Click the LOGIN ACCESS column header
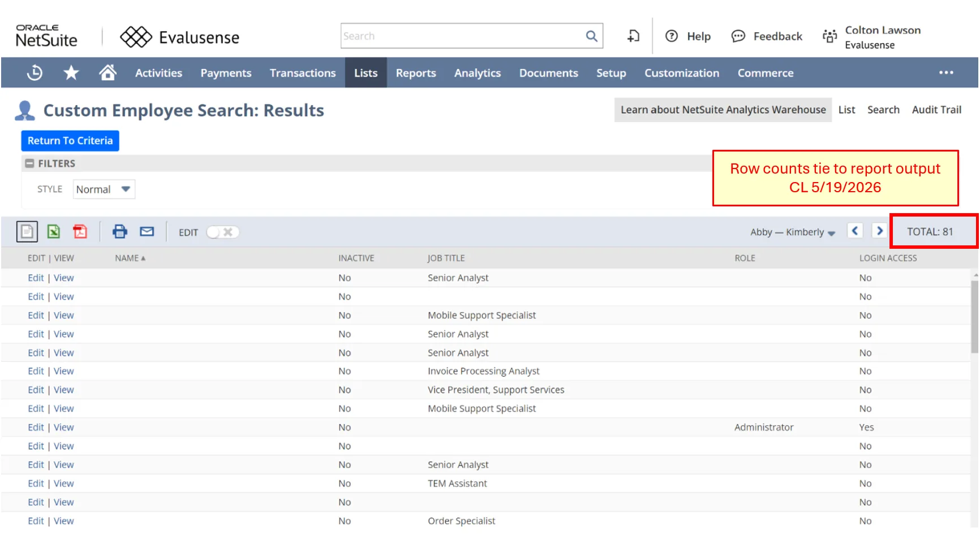This screenshot has height=536, width=980. click(888, 258)
